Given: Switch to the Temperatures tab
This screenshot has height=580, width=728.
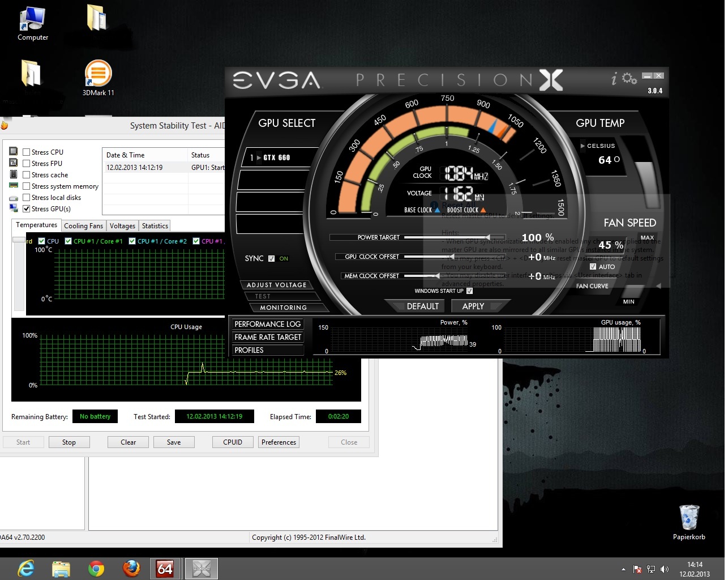Looking at the screenshot, I should [36, 225].
